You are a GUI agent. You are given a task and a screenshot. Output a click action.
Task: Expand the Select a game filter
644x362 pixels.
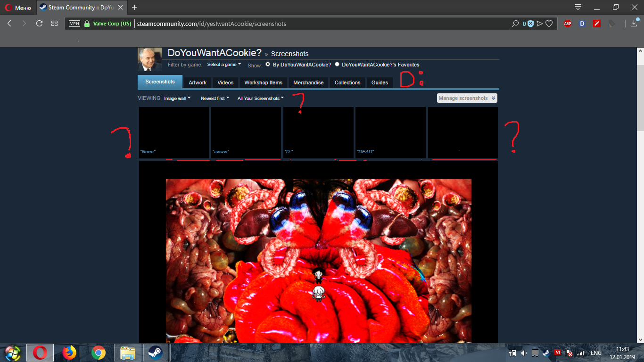click(224, 65)
